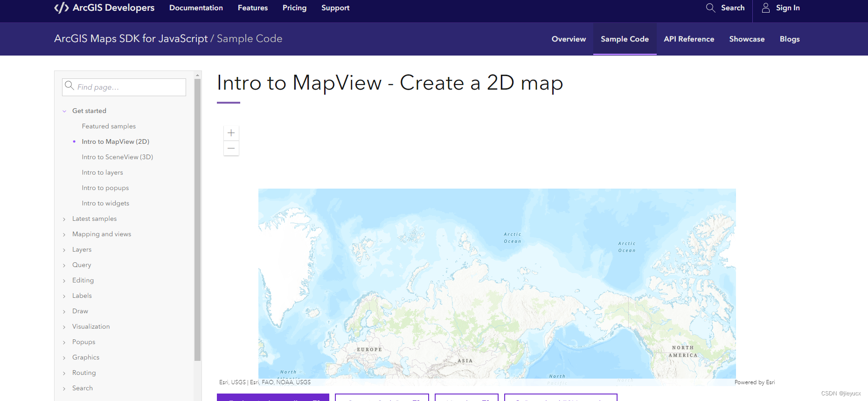
Task: Expand the Editing section chevron
Action: click(x=64, y=281)
